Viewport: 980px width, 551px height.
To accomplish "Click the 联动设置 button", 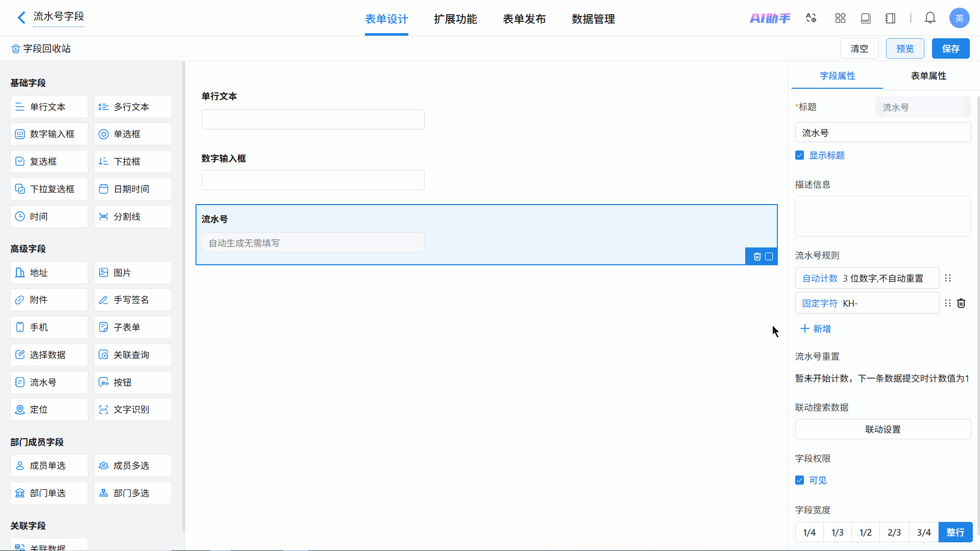I will pos(883,429).
